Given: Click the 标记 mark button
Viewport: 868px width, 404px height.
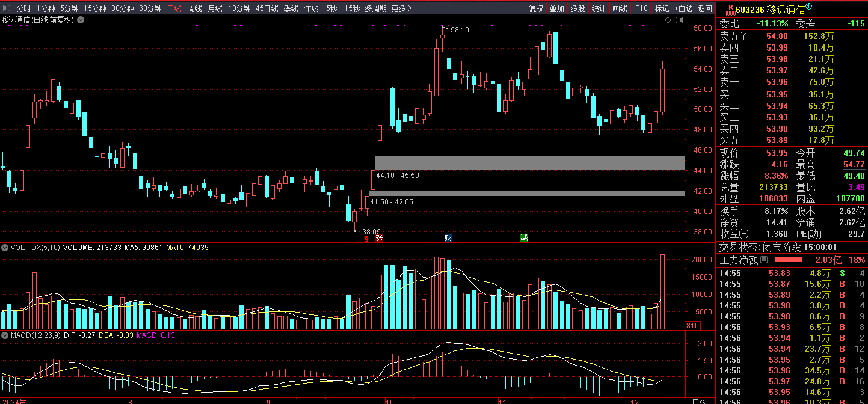Looking at the screenshot, I should point(662,8).
